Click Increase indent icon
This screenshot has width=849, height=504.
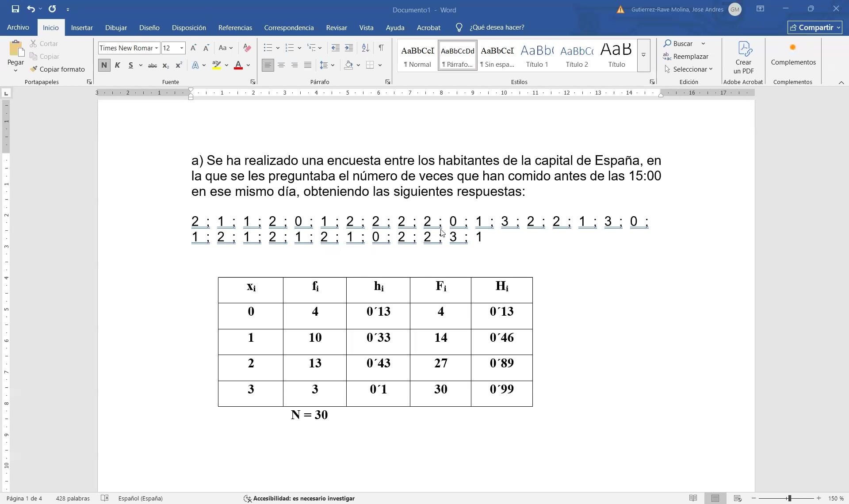(x=349, y=48)
